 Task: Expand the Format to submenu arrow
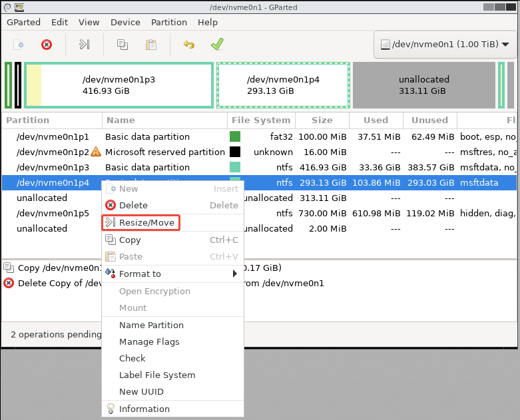235,274
